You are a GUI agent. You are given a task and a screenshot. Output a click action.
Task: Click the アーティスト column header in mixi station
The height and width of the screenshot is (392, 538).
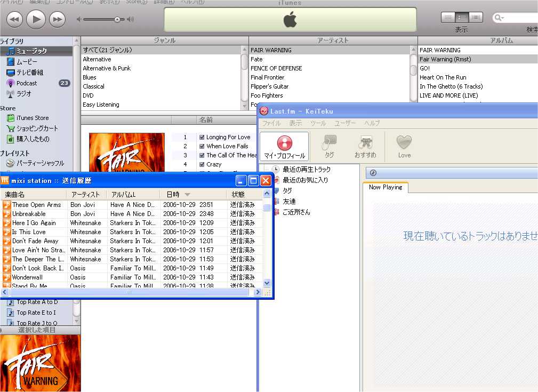(87, 195)
